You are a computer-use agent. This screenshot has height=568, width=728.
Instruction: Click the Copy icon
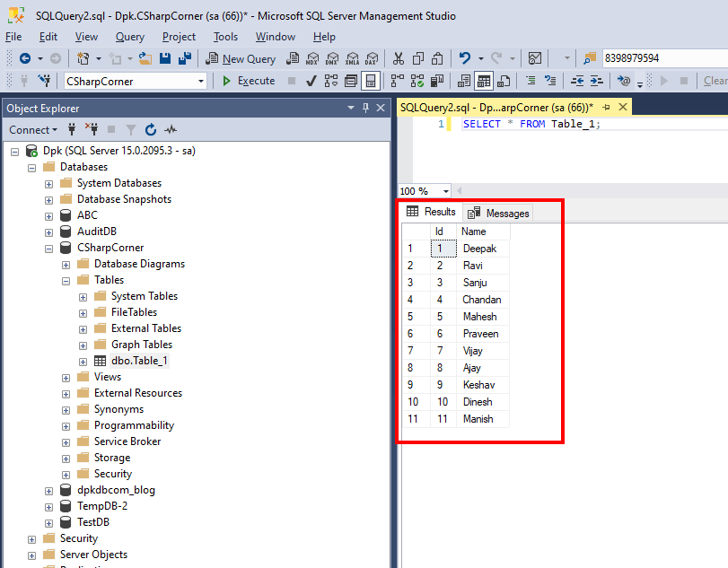[x=417, y=58]
